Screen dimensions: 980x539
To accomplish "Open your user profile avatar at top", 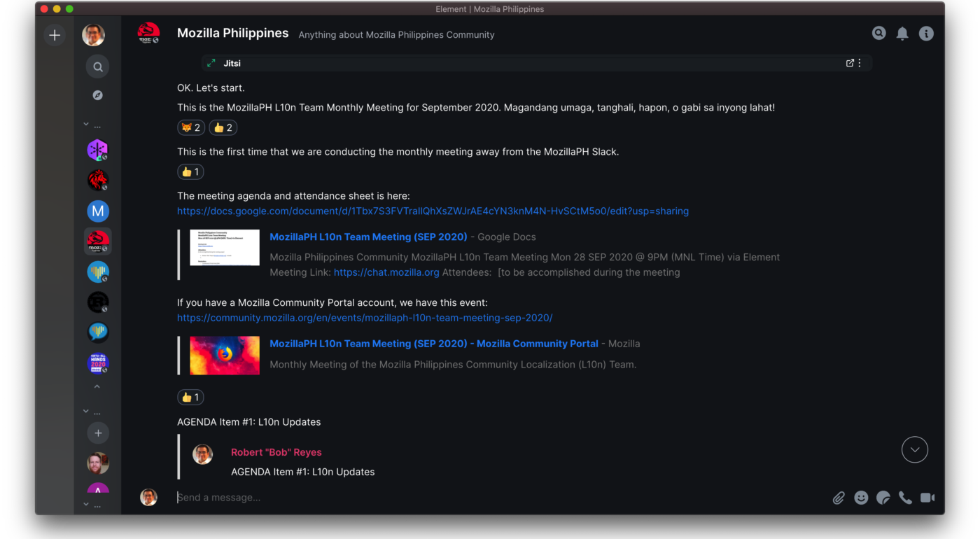I will click(x=94, y=35).
